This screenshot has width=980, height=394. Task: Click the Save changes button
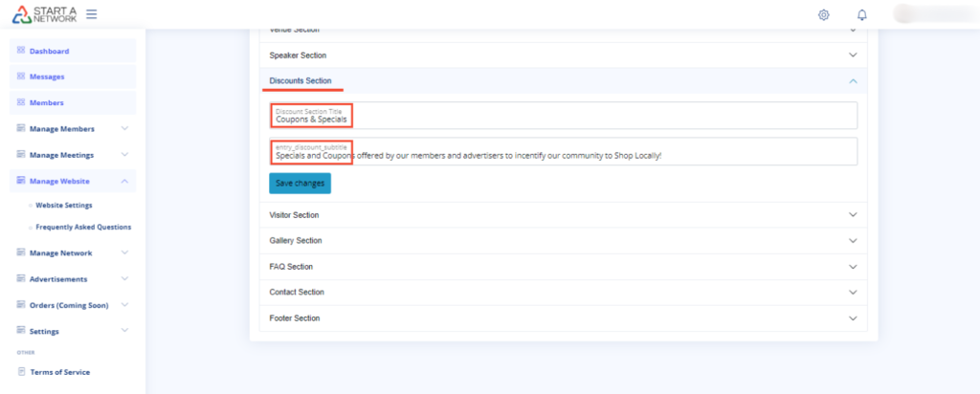[300, 183]
